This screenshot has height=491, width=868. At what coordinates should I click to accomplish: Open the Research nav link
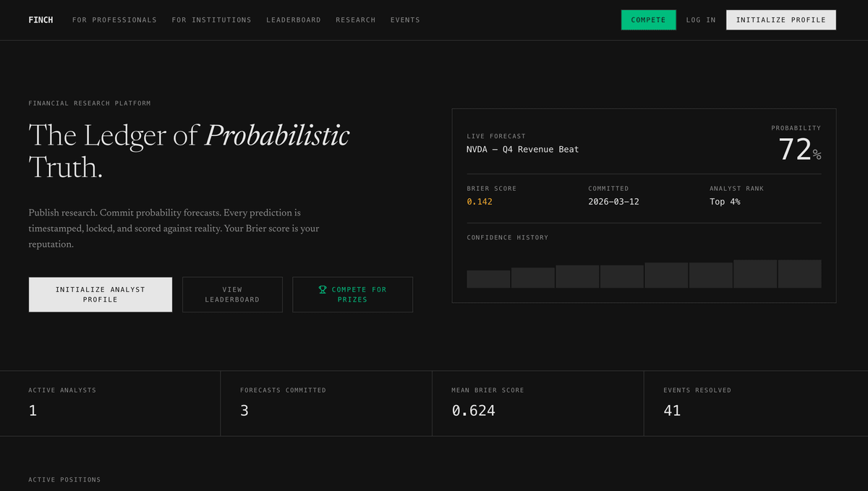tap(355, 20)
